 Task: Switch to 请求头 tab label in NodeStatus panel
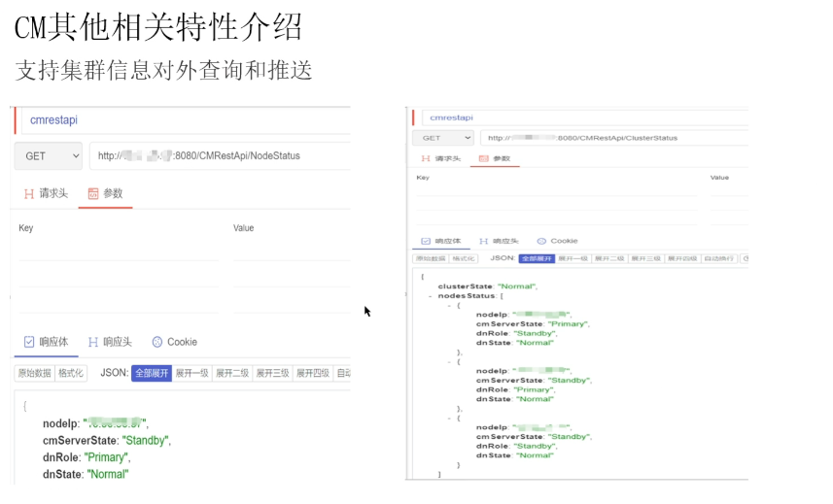click(53, 193)
